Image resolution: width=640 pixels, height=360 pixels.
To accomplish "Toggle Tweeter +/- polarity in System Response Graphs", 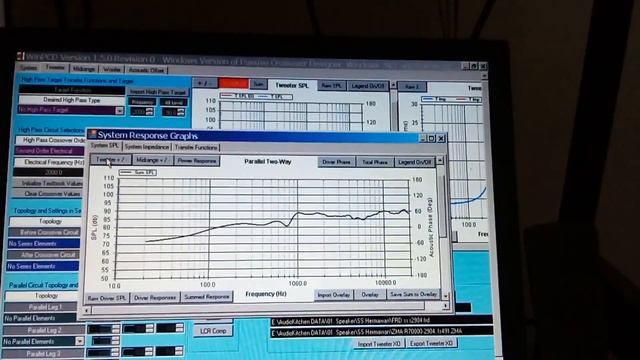I will pyautogui.click(x=111, y=160).
